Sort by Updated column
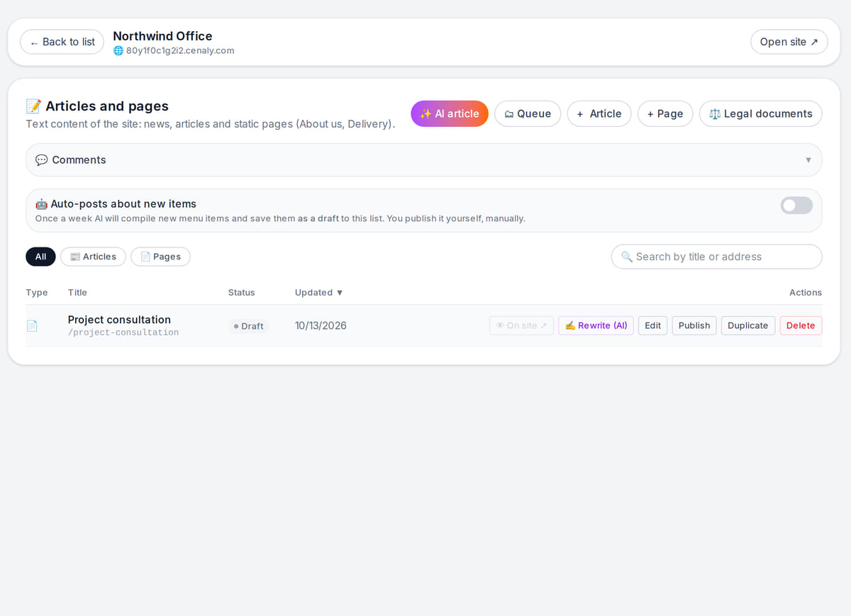 319,293
